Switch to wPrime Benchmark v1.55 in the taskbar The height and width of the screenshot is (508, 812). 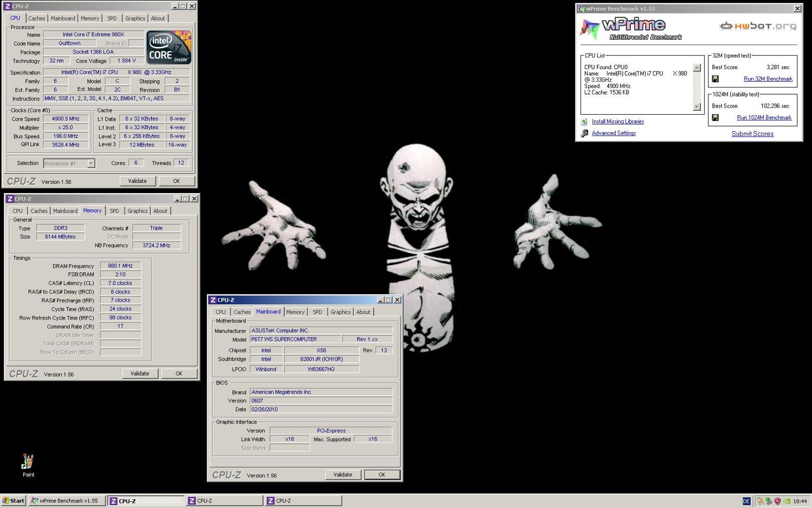[67, 501]
